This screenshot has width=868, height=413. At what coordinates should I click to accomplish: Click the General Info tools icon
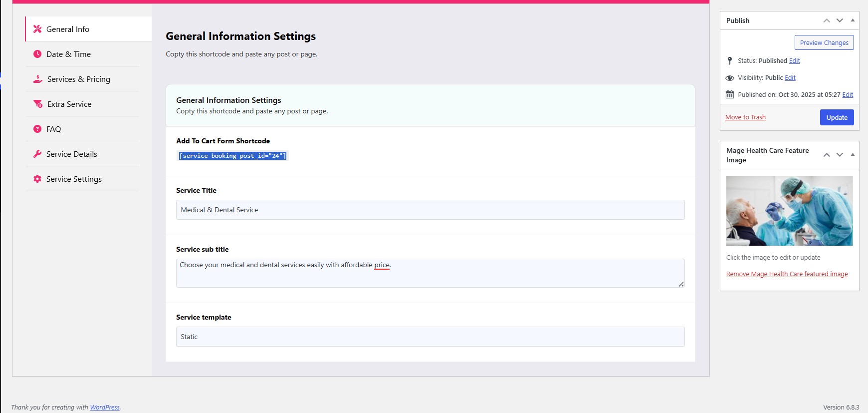click(37, 29)
